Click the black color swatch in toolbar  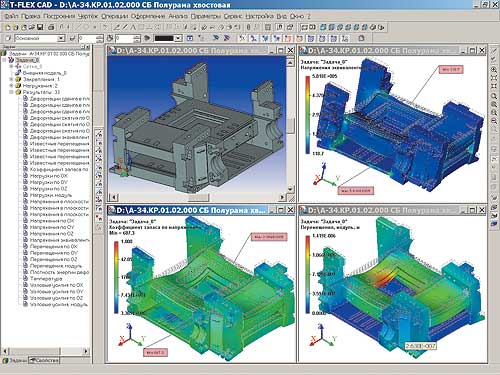coord(164,38)
